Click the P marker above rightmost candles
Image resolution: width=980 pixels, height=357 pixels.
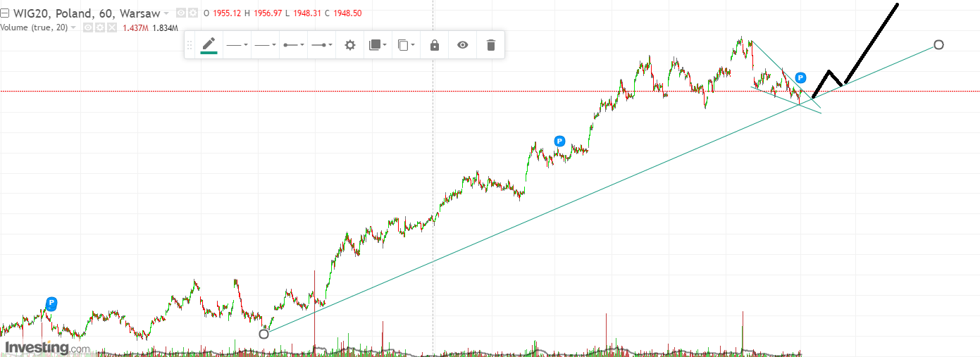tap(801, 77)
